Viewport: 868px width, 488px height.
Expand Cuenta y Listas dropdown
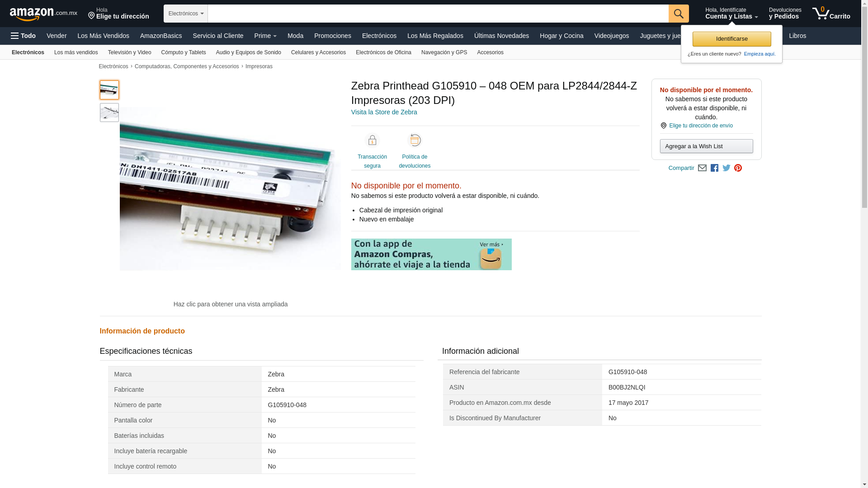click(x=731, y=14)
